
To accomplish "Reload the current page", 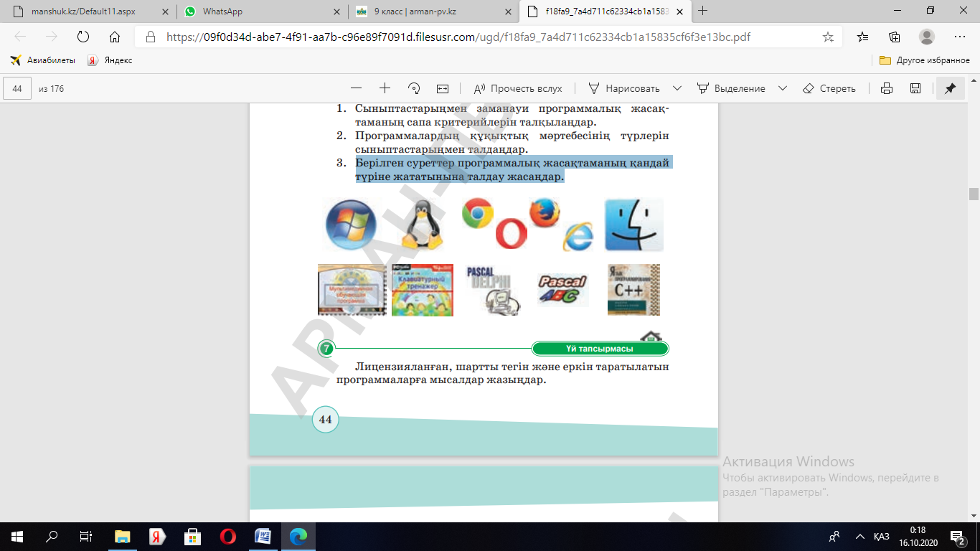I will 83,37.
